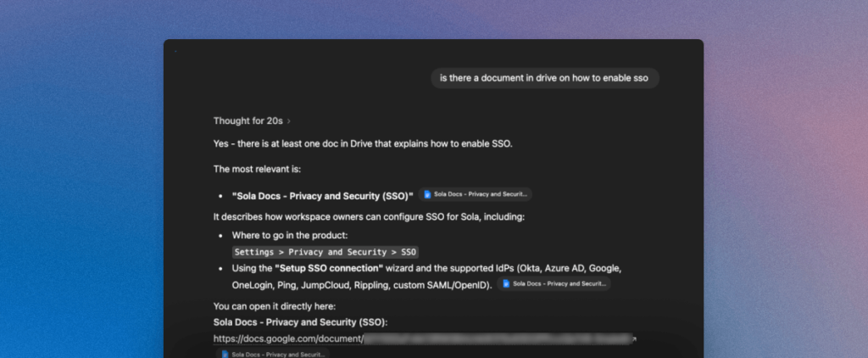Open the citation chip beside the bold doc title
Viewport: 868px width, 358px height.
click(476, 194)
